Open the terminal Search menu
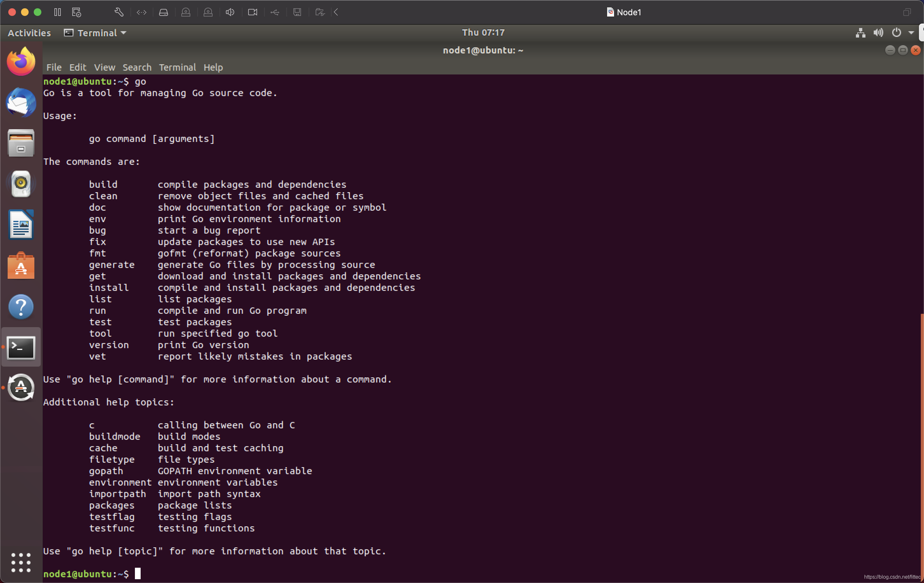The height and width of the screenshot is (583, 924). [x=137, y=67]
